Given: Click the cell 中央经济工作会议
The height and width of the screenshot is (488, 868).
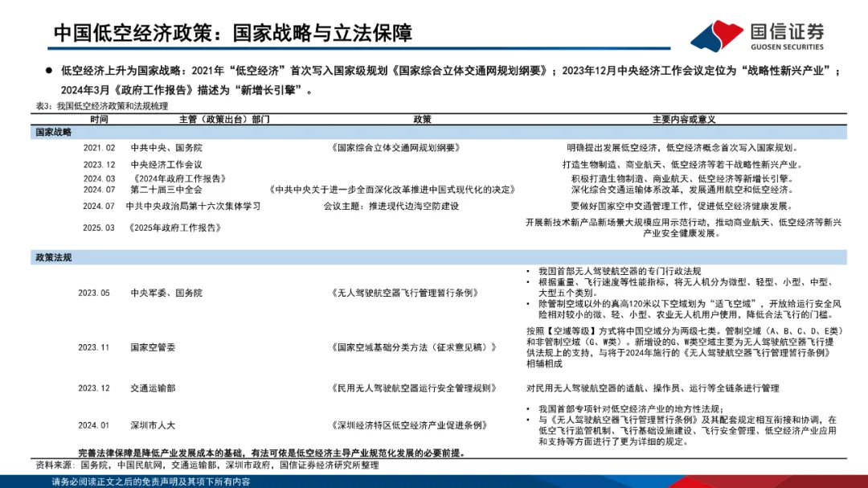Looking at the screenshot, I should pos(166,165).
